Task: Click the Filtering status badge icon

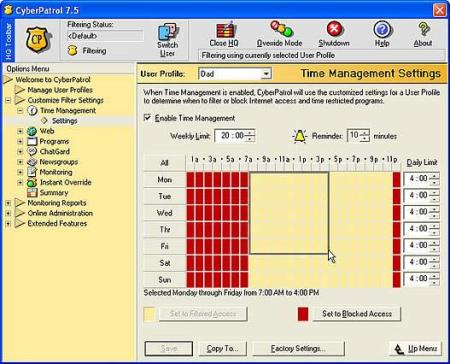Action: [72, 51]
